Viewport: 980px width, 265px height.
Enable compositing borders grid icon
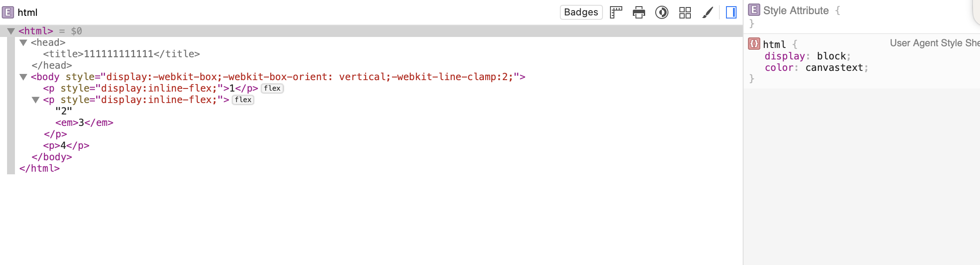[x=685, y=12]
